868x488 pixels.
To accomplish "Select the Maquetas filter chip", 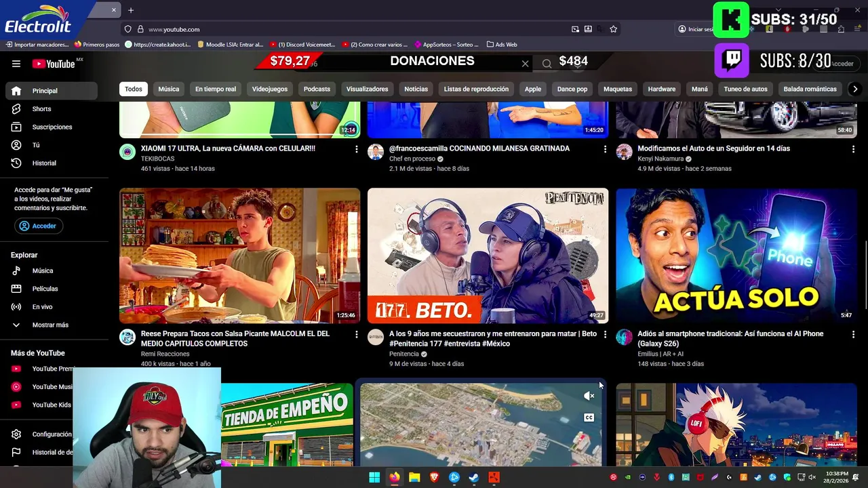I will tap(618, 89).
